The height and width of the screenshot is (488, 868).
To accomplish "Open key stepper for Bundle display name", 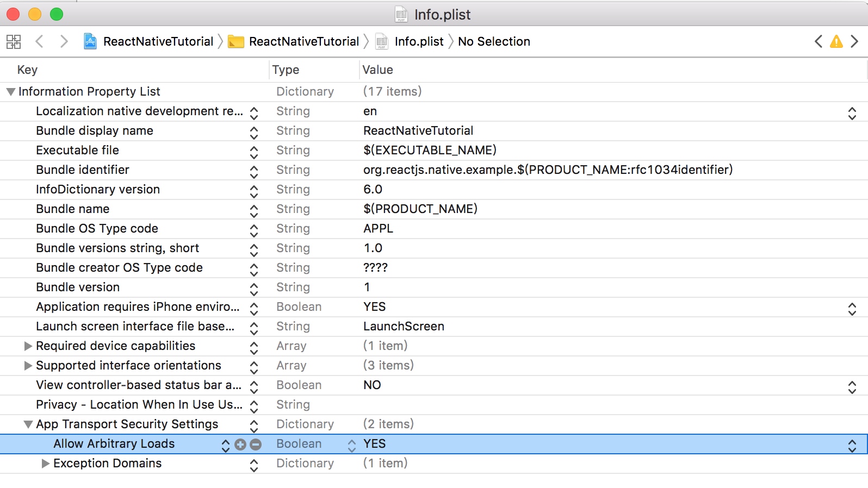I will tap(254, 132).
